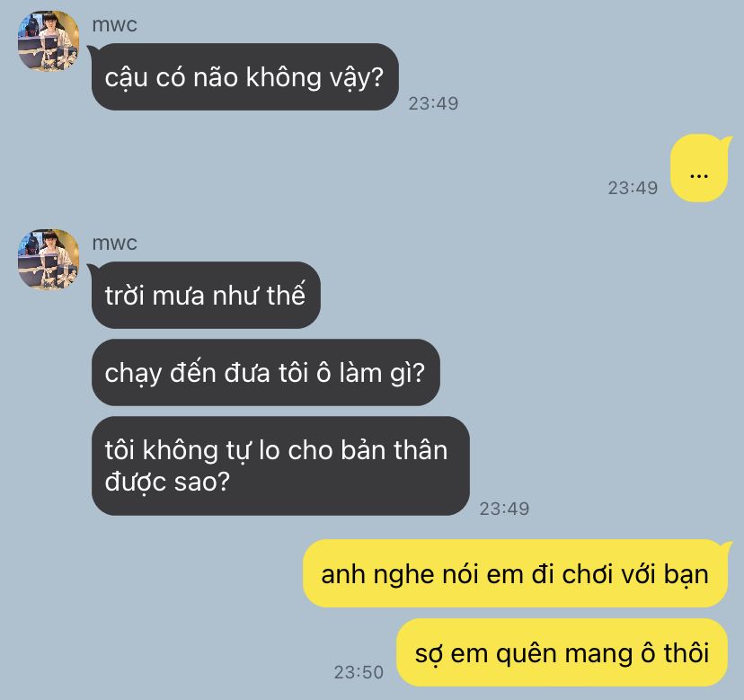Open mwc's profile picture at top
This screenshot has height=700, width=744.
click(49, 41)
